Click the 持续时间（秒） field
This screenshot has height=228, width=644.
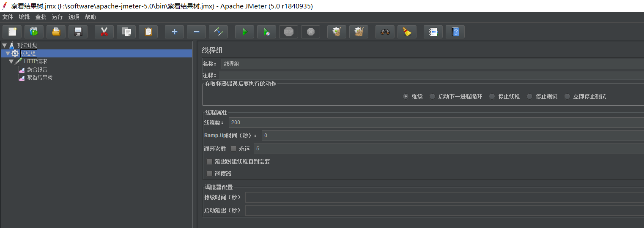444,198
